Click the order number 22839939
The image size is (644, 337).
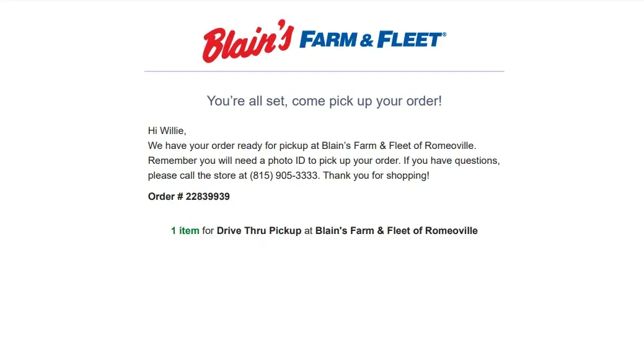[208, 197]
